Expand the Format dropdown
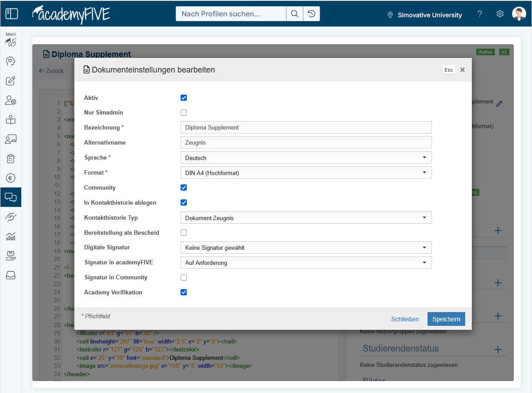The width and height of the screenshot is (532, 393). tap(306, 173)
